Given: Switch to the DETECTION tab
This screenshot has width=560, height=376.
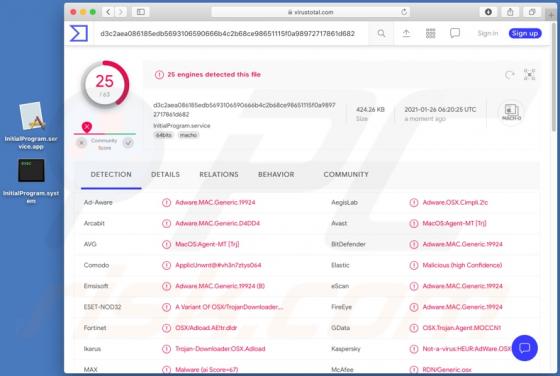Looking at the screenshot, I should coord(111,174).
